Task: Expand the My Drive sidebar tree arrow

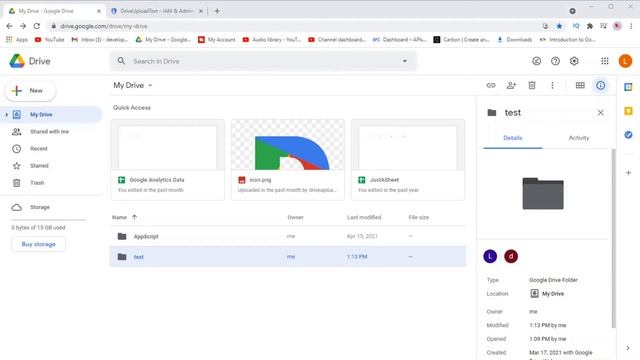Action: point(7,115)
